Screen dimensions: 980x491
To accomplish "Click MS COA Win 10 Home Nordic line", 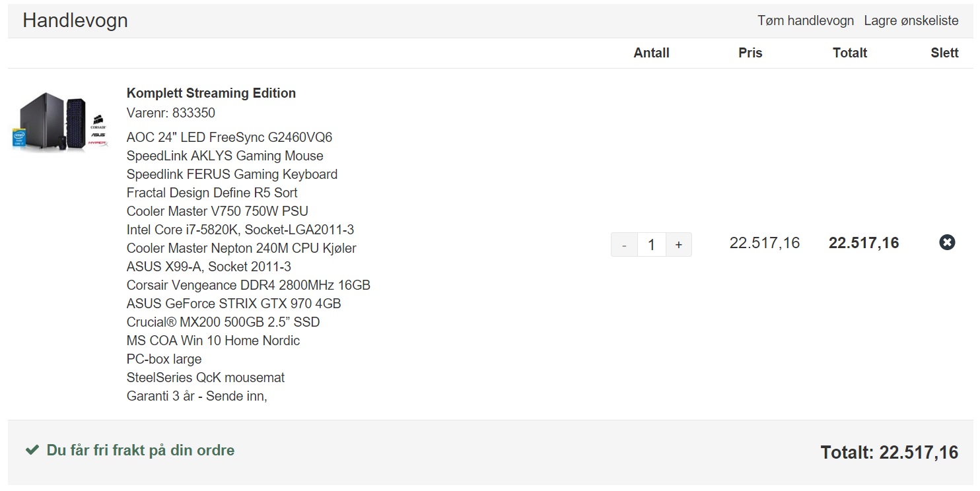I will click(213, 341).
